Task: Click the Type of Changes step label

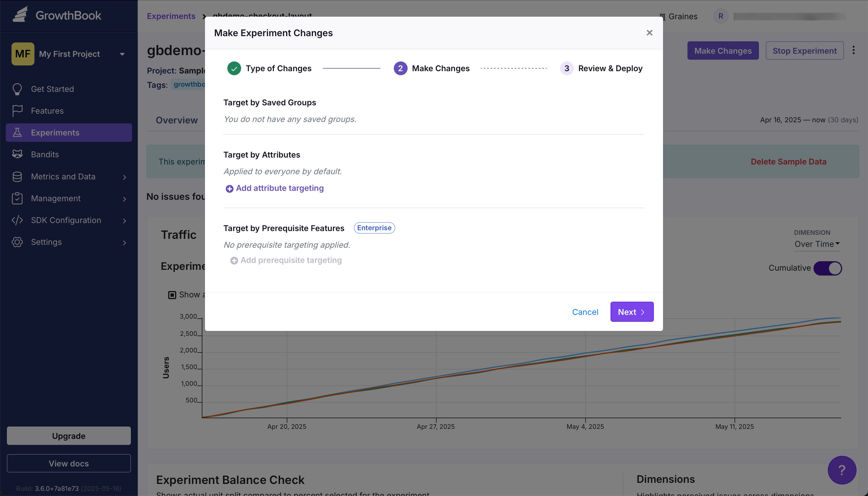Action: (278, 69)
